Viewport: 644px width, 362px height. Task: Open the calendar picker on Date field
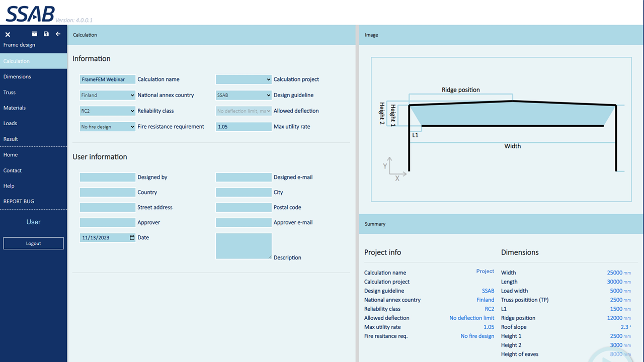tap(132, 238)
